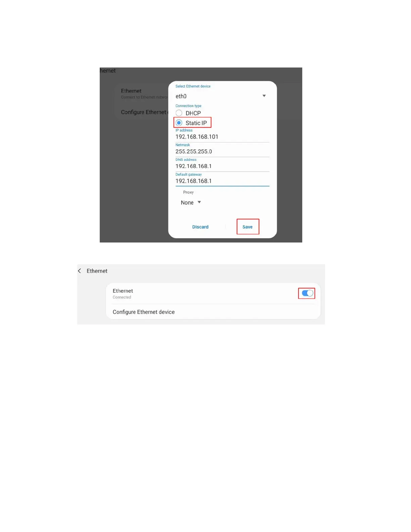411x532 pixels.
Task: Click the dimmed Ethernet entry behind dialog
Action: click(131, 91)
